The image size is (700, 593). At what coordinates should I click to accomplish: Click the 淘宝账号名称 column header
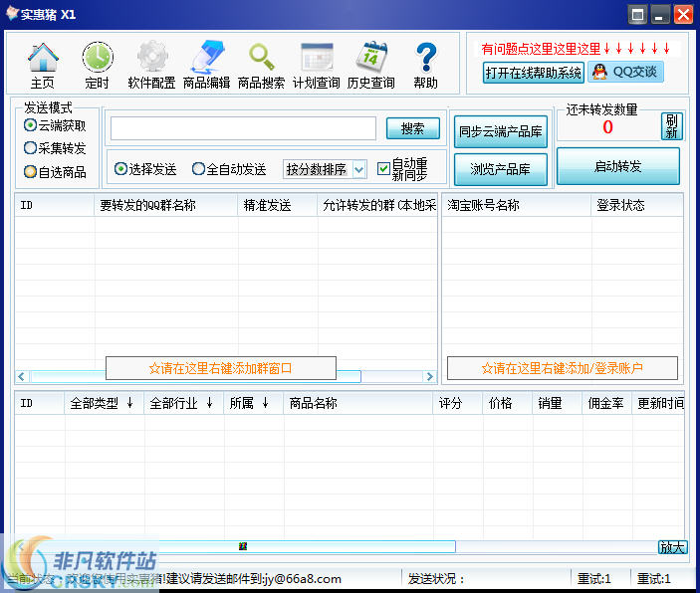click(x=517, y=205)
